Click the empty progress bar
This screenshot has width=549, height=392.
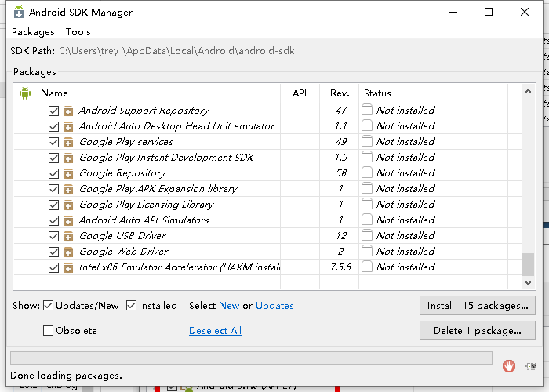point(251,358)
